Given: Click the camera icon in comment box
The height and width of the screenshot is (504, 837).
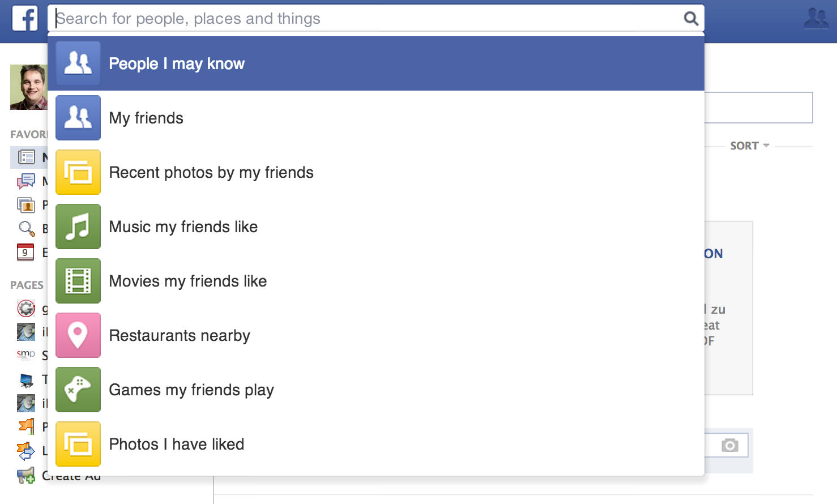Looking at the screenshot, I should 730,445.
